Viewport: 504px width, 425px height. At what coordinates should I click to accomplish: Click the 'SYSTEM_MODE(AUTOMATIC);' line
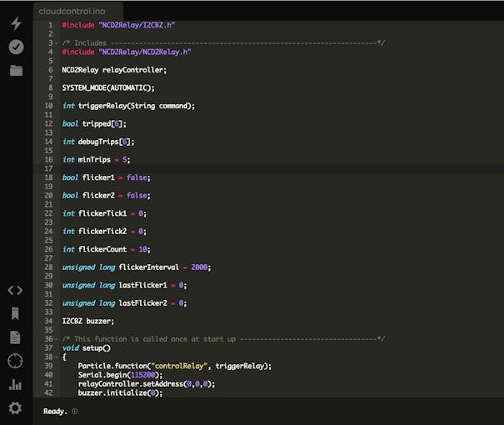pyautogui.click(x=108, y=87)
